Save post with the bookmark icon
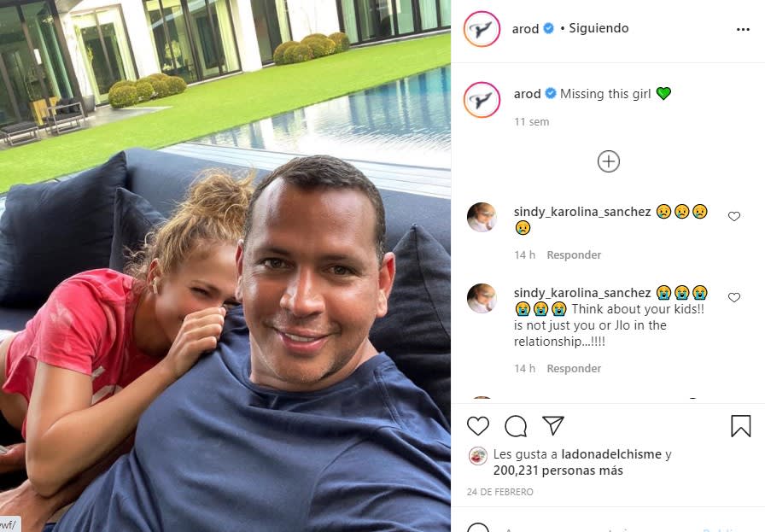This screenshot has width=765, height=532. tap(740, 425)
